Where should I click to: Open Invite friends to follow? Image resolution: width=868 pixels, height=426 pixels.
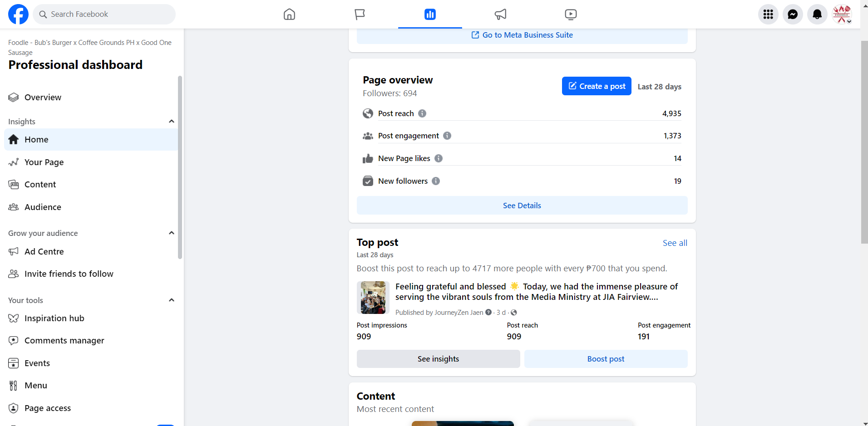(91, 274)
